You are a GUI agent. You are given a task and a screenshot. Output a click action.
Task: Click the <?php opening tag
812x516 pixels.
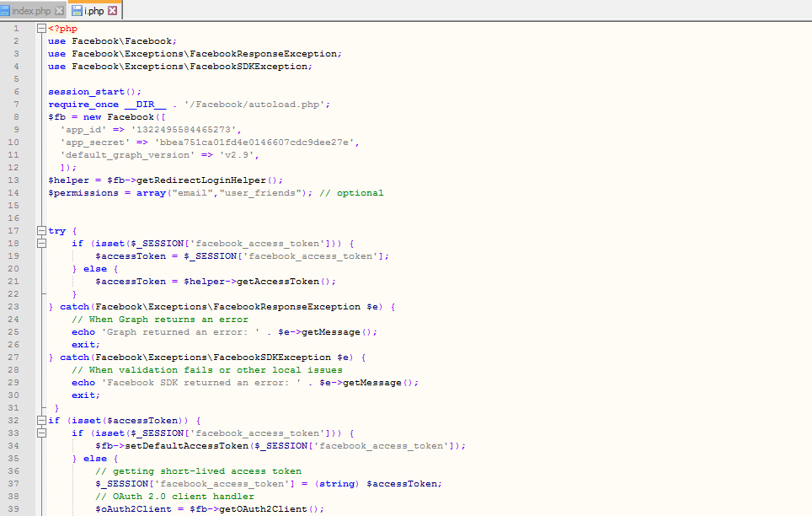(62, 29)
